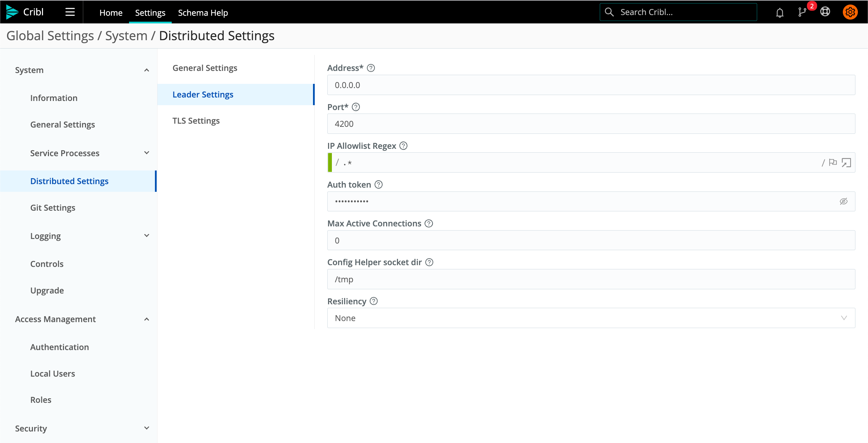Open the Resiliency dropdown

coord(591,318)
